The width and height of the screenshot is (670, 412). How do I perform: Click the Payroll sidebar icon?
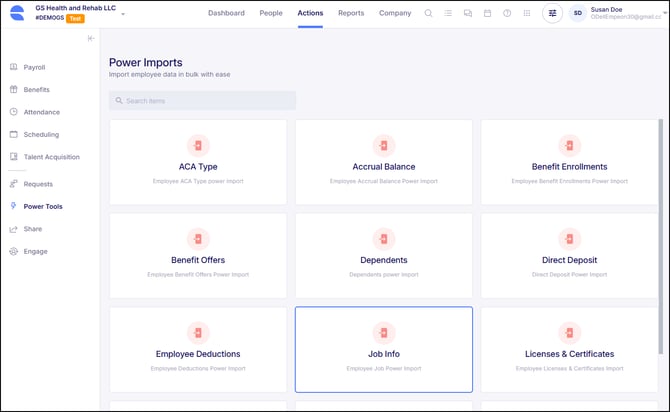pyautogui.click(x=14, y=67)
